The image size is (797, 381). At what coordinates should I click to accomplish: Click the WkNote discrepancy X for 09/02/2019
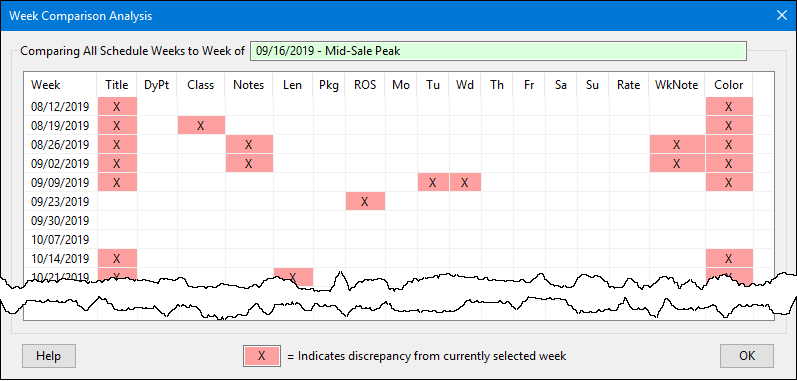(x=677, y=164)
